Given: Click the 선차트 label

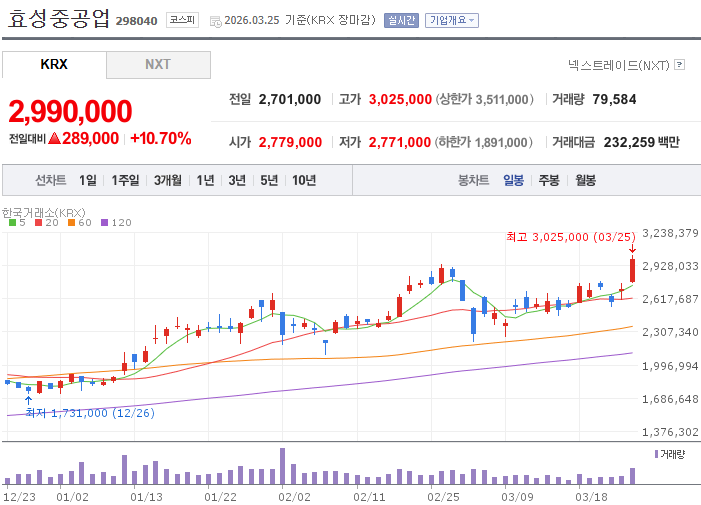Looking at the screenshot, I should pos(51,180).
